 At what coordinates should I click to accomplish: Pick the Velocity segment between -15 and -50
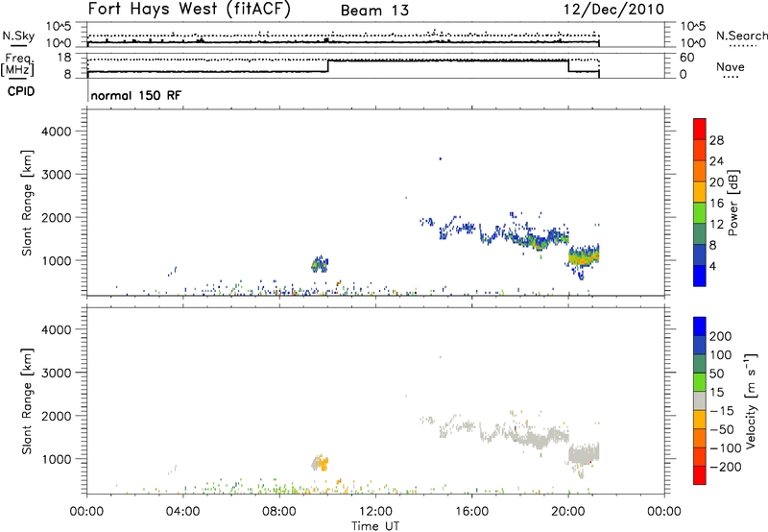point(700,420)
